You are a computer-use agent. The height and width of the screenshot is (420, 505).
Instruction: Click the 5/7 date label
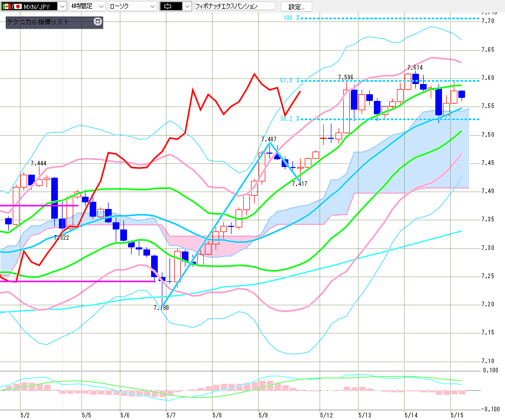171,415
